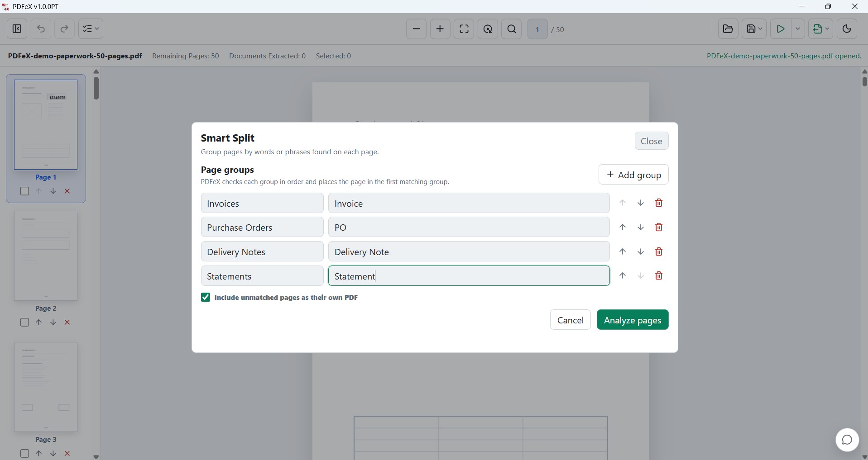
Task: Edit the Invoices group name field
Action: pyautogui.click(x=262, y=203)
